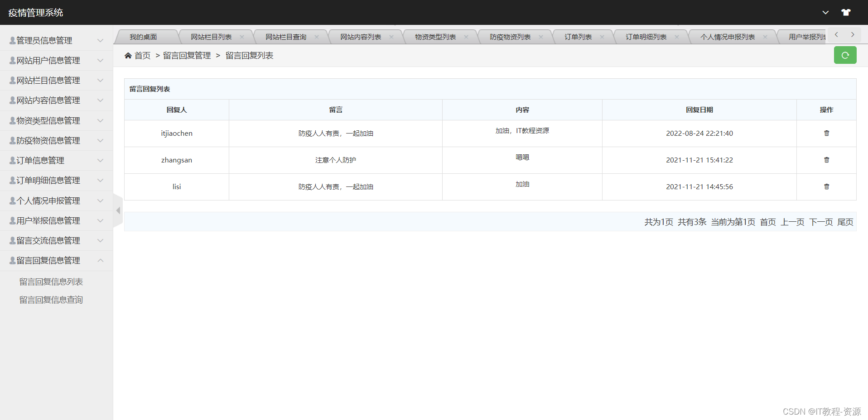Collapse 留言回复信息管理 menu
This screenshot has width=868, height=420.
click(x=56, y=260)
